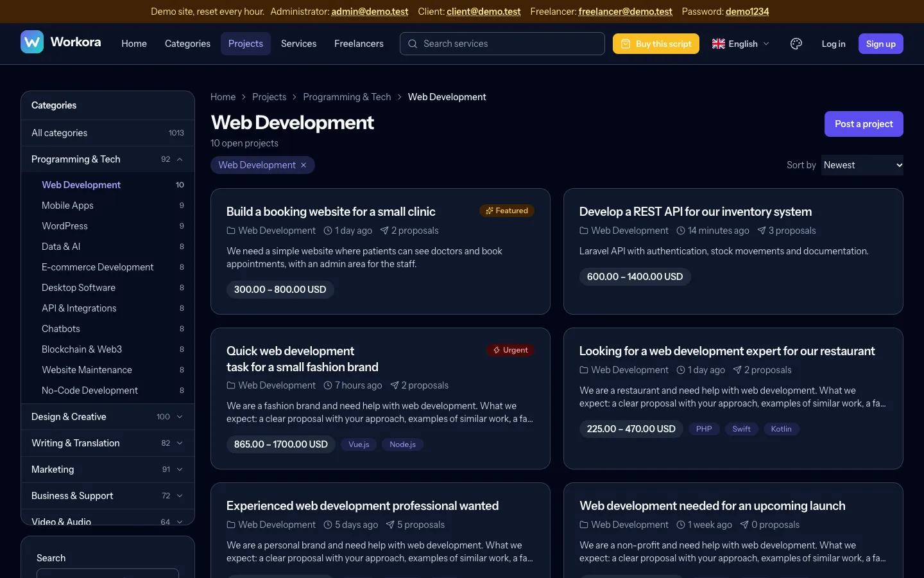924x578 pixels.
Task: Expand the Writing & Translation category
Action: click(180, 443)
